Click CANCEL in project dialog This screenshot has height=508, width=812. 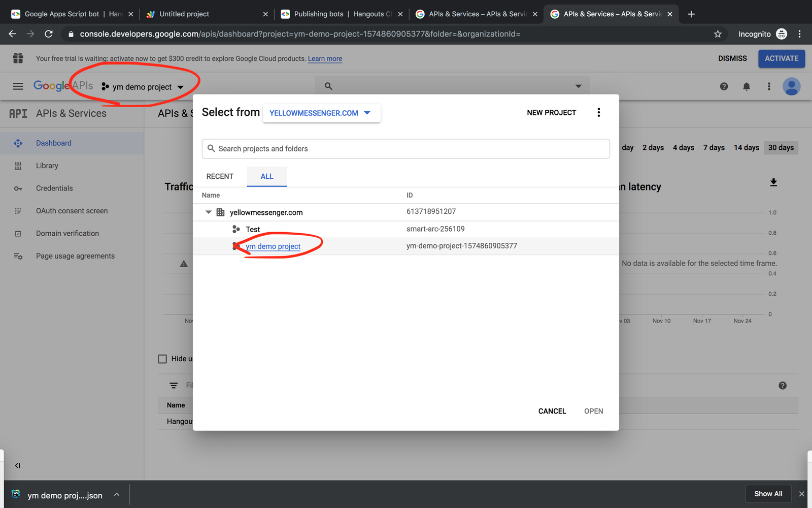pyautogui.click(x=552, y=411)
